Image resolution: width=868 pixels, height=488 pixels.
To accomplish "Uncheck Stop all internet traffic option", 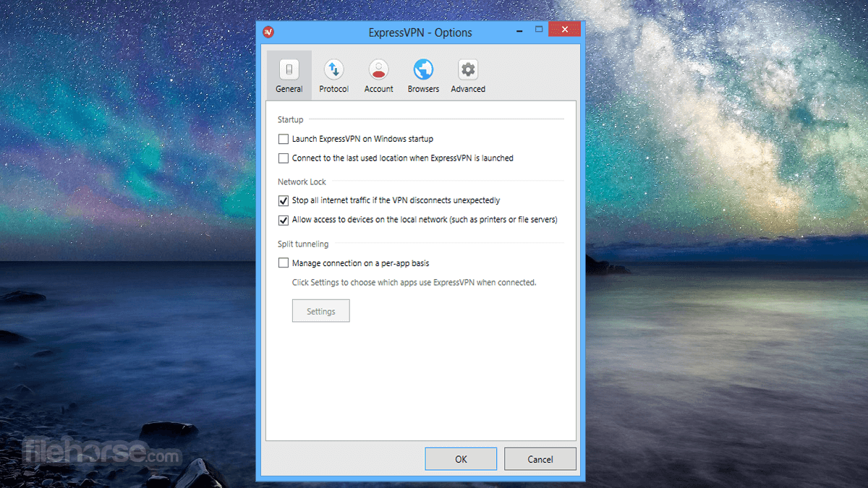I will coord(283,200).
